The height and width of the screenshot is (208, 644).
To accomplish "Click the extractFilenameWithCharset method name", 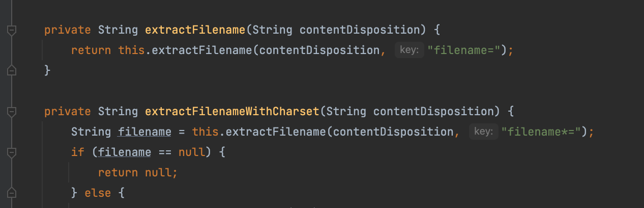I will click(231, 111).
